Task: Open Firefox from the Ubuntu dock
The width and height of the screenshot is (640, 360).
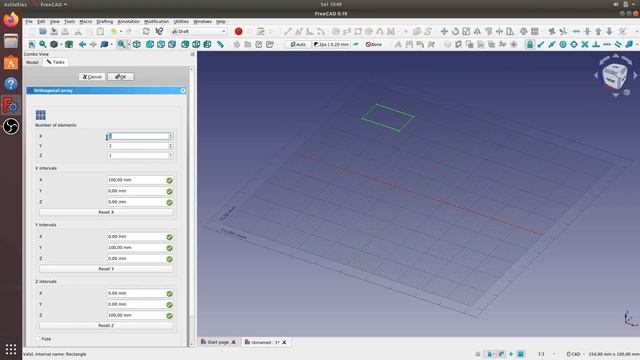Action: (x=11, y=19)
